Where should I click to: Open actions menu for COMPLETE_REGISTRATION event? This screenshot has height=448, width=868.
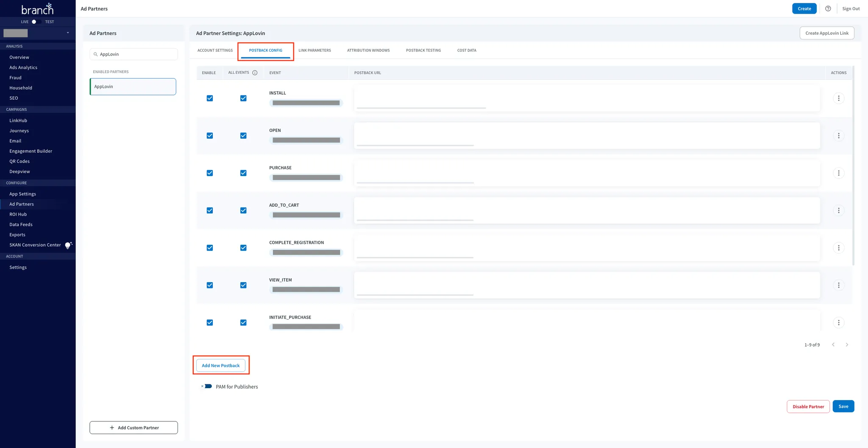click(838, 248)
